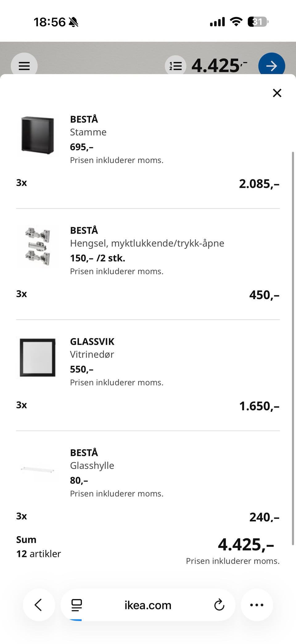Open the hamburger menu button

(24, 66)
